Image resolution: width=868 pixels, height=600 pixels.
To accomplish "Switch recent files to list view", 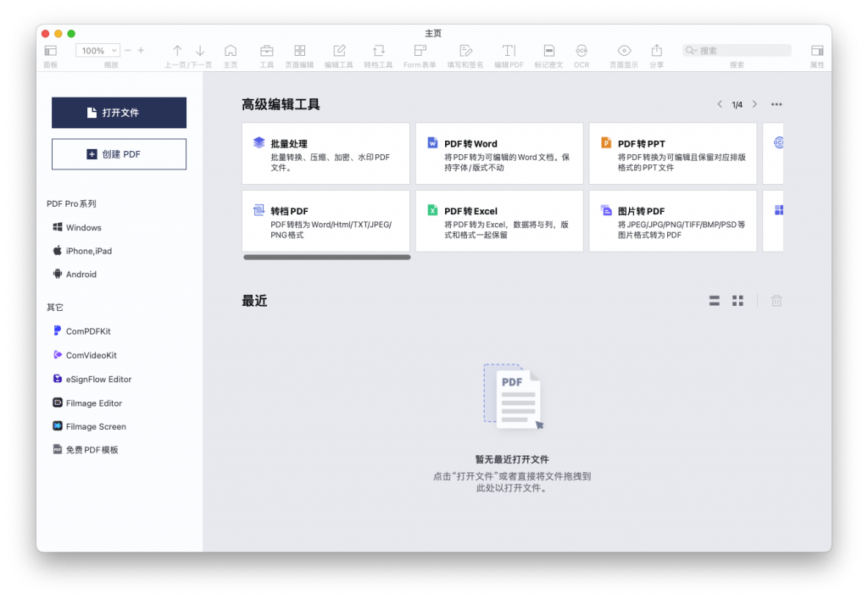I will [715, 301].
